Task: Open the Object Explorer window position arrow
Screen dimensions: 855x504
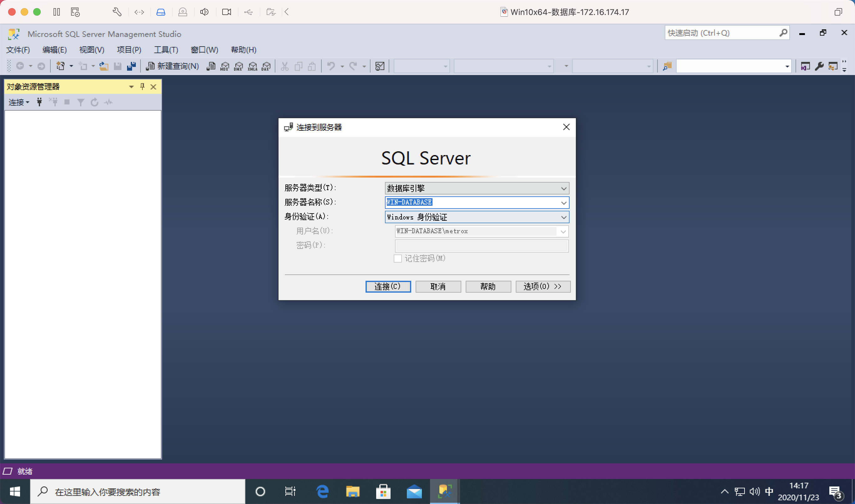Action: tap(131, 87)
